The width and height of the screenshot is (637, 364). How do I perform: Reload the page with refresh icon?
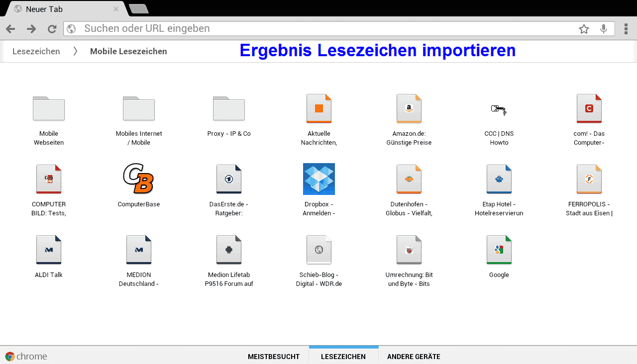(52, 29)
